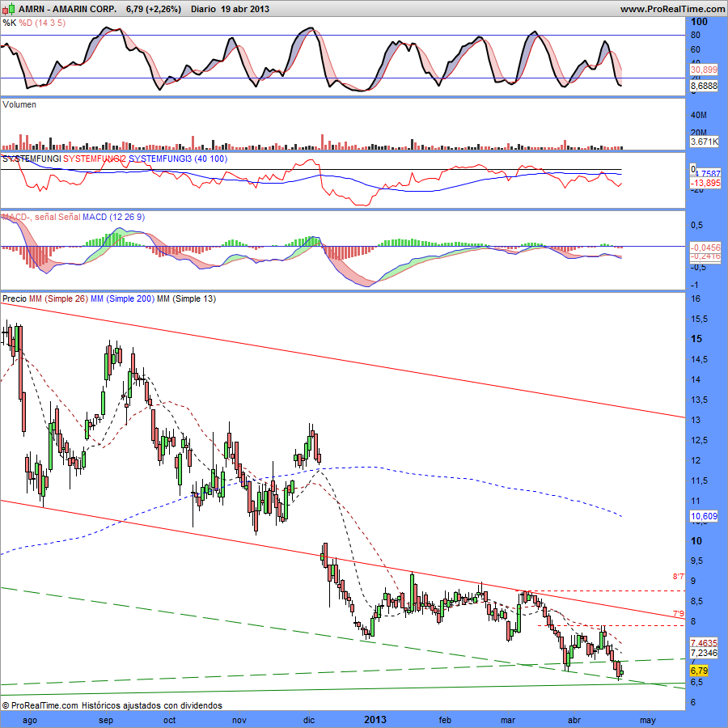Click the nov month label on time axis
The image size is (728, 728).
[x=239, y=721]
